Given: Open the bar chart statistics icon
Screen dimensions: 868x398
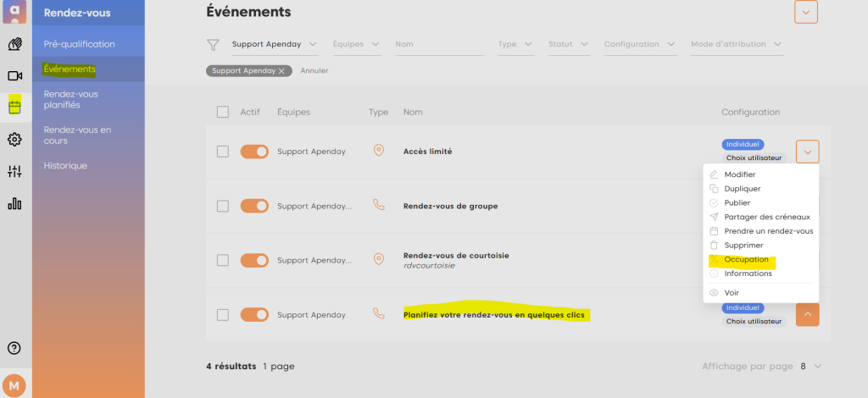Looking at the screenshot, I should (x=14, y=204).
